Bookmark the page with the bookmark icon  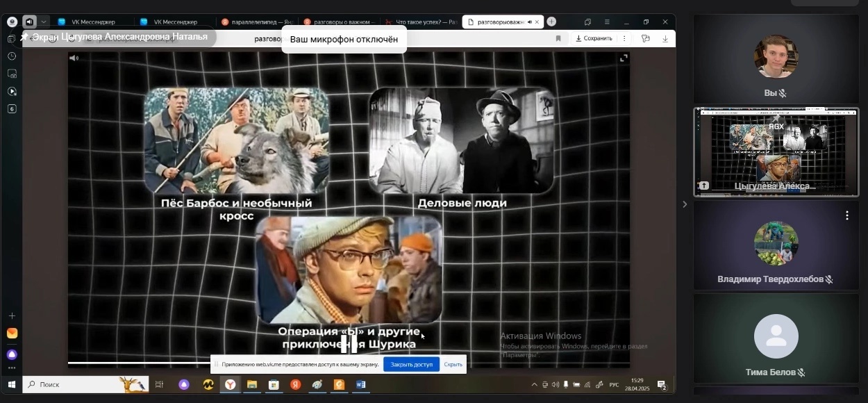558,39
